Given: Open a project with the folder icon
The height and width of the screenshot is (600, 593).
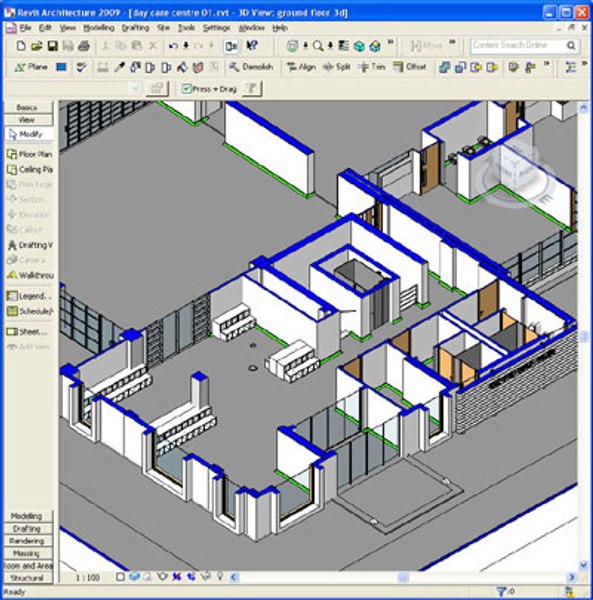Looking at the screenshot, I should (37, 46).
